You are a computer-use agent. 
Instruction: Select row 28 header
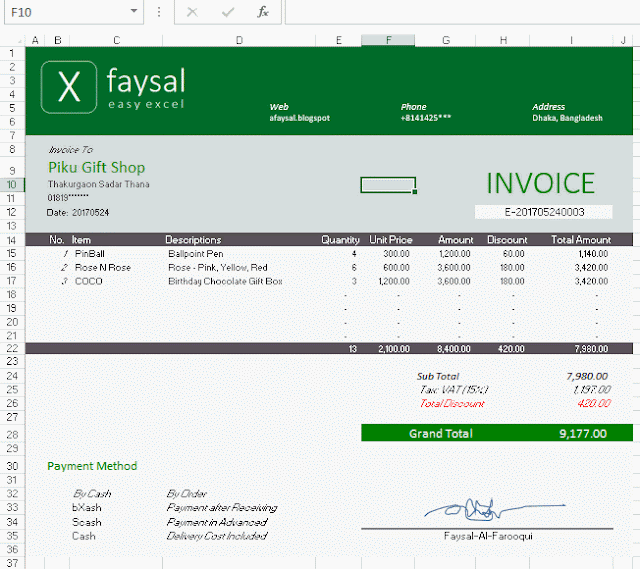coord(12,434)
